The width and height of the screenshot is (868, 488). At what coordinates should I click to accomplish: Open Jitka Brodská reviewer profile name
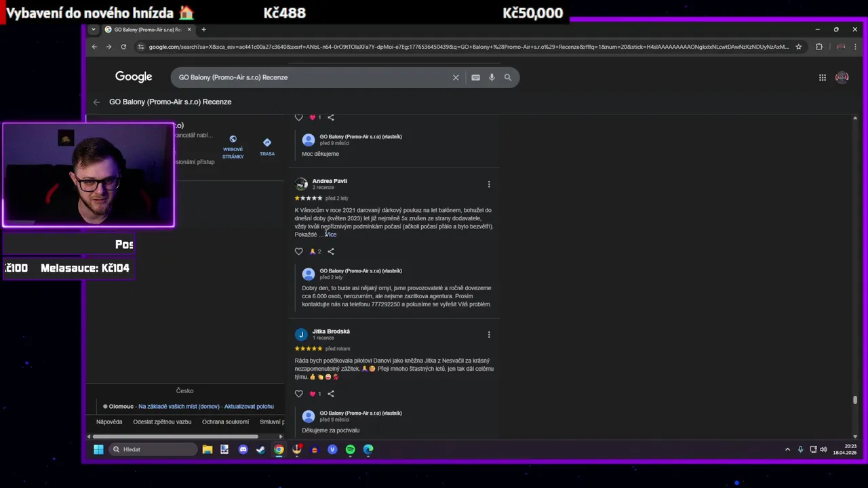331,331
